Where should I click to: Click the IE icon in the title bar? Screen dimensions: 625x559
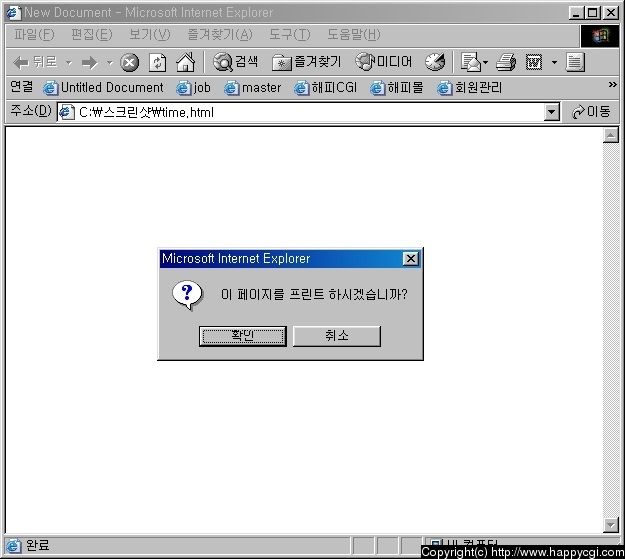[14, 12]
